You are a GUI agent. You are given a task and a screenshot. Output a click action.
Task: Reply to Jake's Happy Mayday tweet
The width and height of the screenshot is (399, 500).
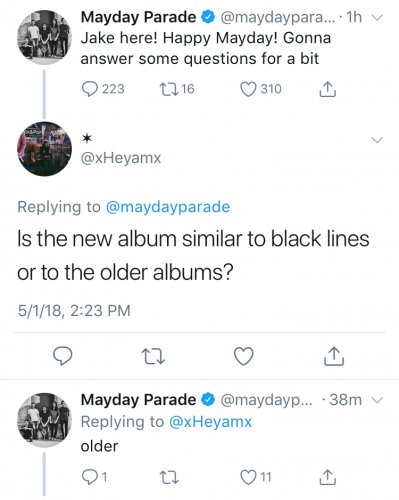click(x=89, y=89)
